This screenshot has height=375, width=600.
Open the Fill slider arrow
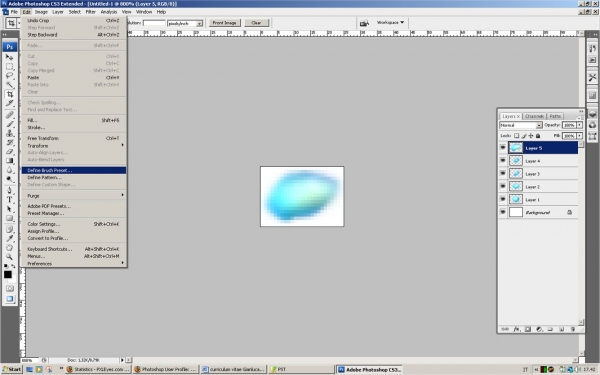click(579, 136)
